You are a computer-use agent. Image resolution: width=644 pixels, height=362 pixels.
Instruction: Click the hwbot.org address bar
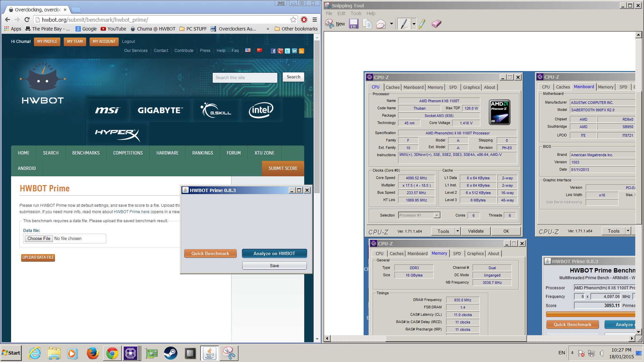(161, 20)
